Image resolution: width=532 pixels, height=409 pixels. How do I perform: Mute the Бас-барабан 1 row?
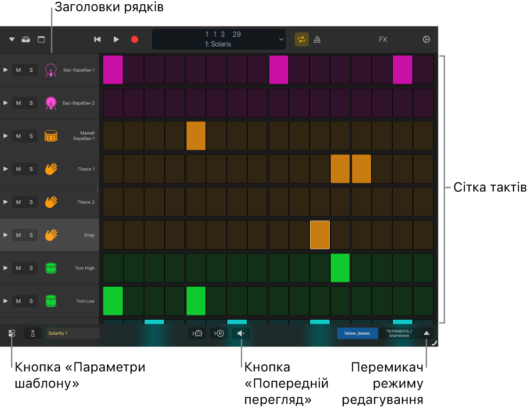[18, 70]
